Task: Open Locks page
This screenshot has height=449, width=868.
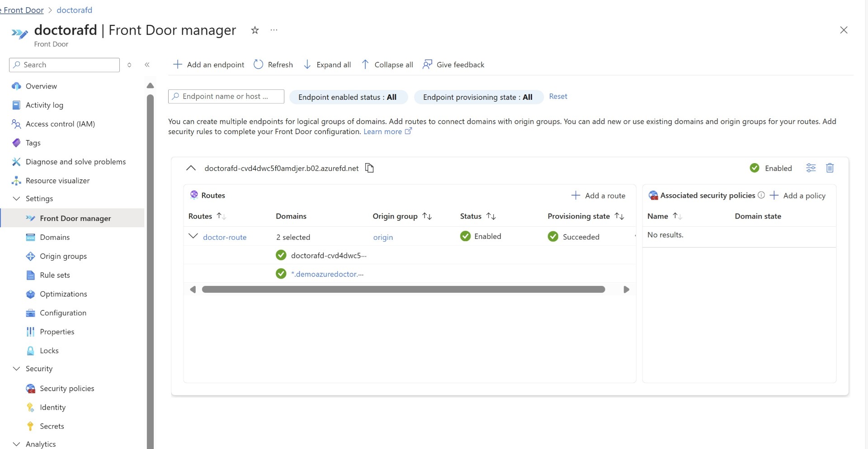Action: (x=49, y=351)
